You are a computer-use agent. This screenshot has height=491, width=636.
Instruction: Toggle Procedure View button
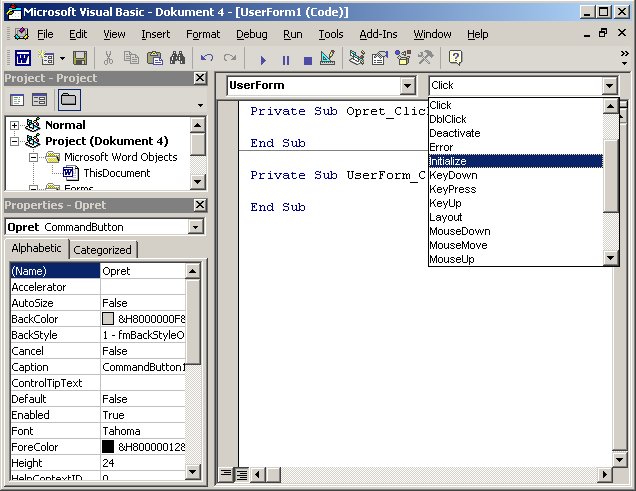226,474
